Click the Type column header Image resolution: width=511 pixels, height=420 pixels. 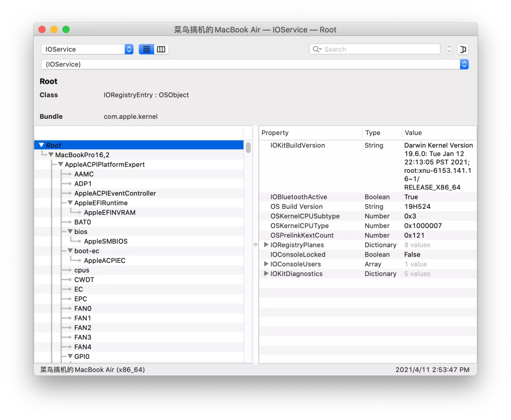coord(382,133)
